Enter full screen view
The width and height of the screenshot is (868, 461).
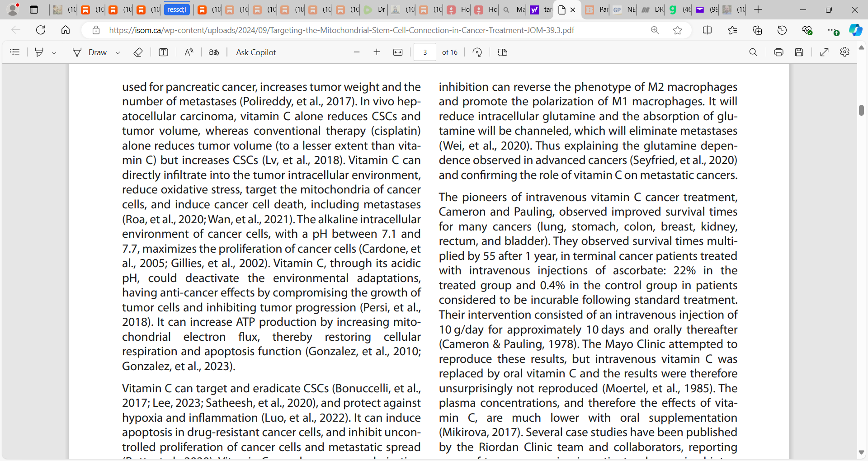click(x=825, y=52)
